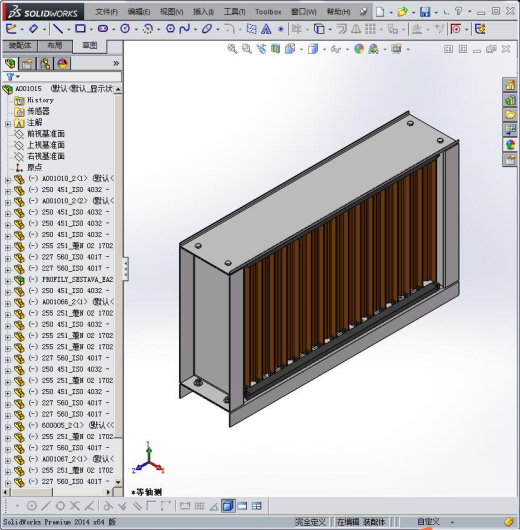520x530 pixels.
Task: Open the 工具(T) menu
Action: pos(234,12)
